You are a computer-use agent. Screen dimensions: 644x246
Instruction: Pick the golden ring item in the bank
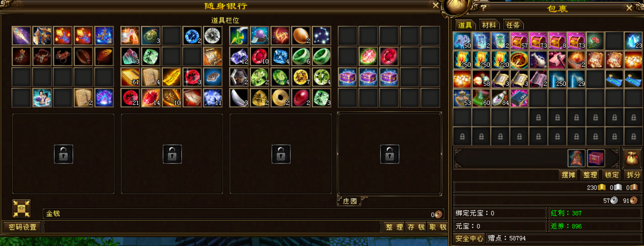pyautogui.click(x=280, y=98)
